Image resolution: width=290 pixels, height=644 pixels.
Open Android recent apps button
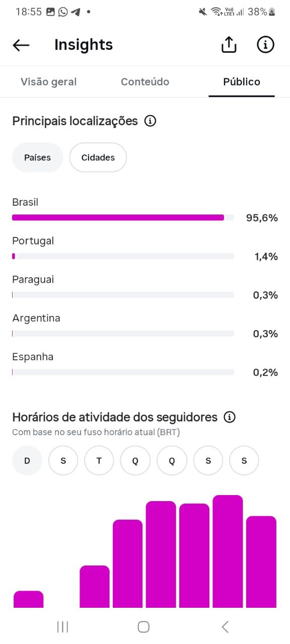[62, 626]
